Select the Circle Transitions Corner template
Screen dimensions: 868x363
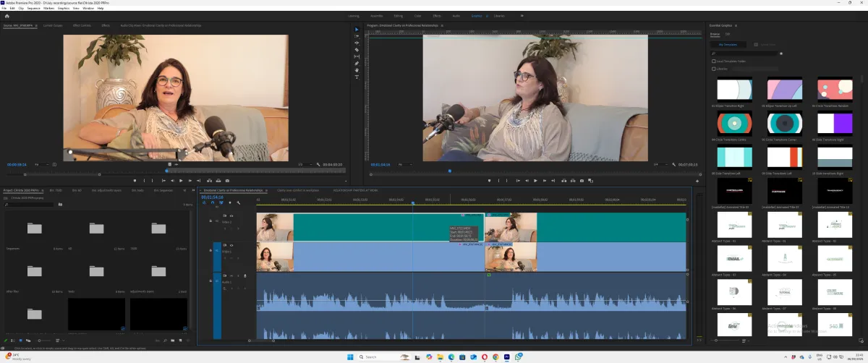point(785,124)
